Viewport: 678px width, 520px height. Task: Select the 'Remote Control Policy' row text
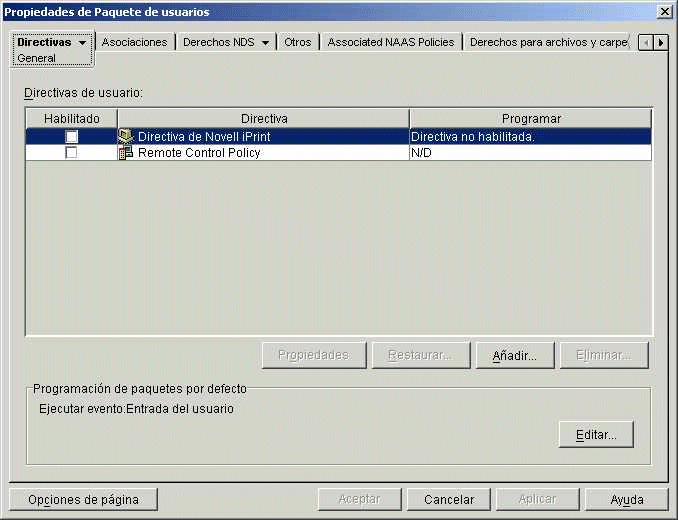click(x=199, y=153)
